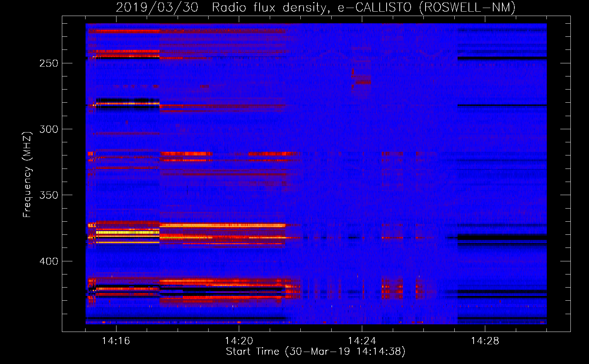The image size is (589, 364).
Task: Click the 400 frequency tick label
Action: tap(49, 261)
